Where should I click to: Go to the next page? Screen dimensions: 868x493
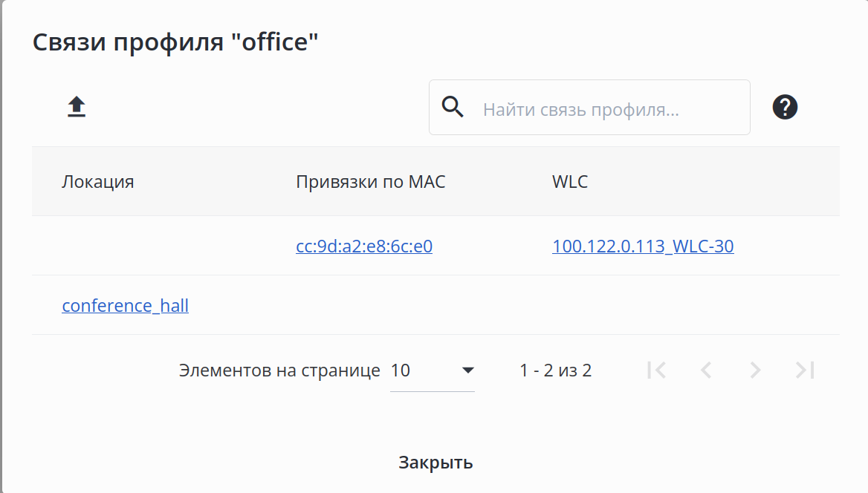tap(755, 370)
